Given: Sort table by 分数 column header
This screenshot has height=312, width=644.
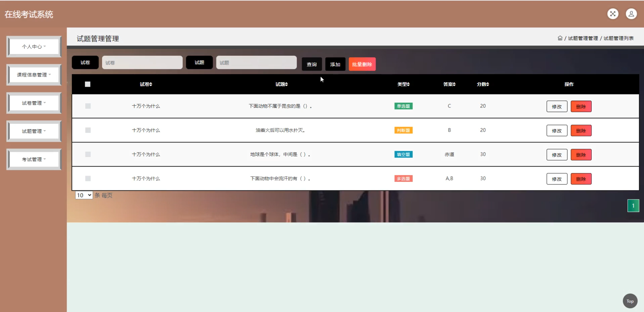Looking at the screenshot, I should click(483, 84).
